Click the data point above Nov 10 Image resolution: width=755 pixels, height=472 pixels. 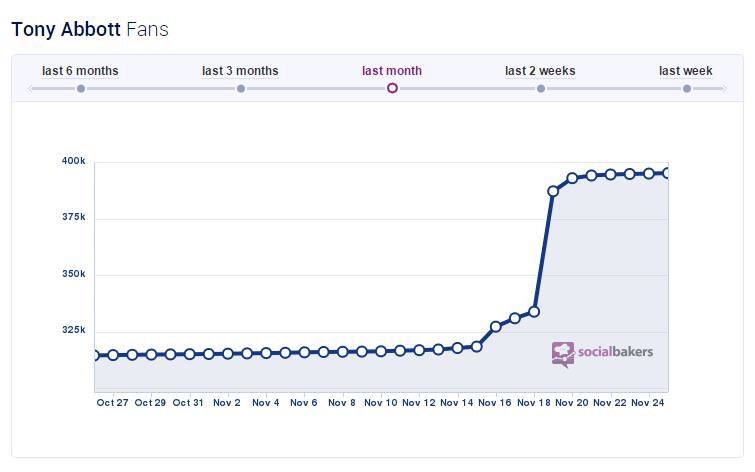(381, 351)
